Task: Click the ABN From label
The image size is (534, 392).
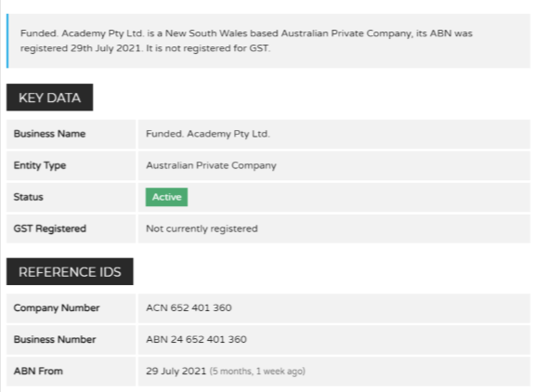Action: (x=38, y=371)
